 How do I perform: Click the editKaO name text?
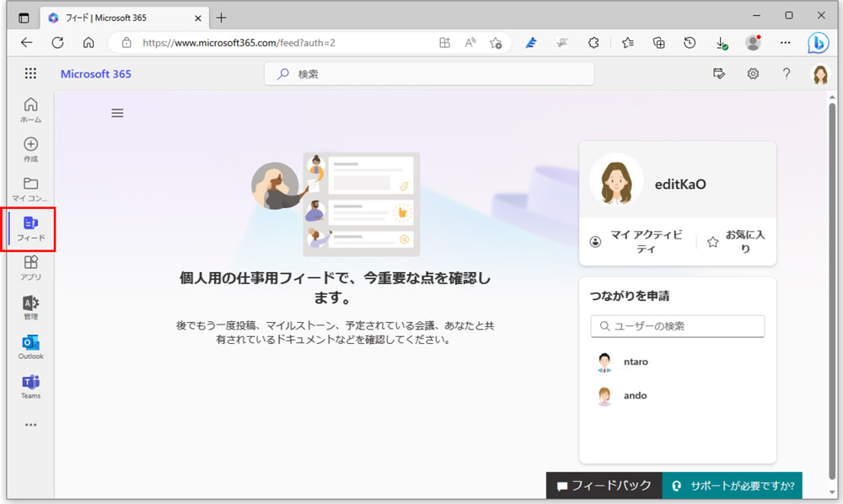point(680,185)
